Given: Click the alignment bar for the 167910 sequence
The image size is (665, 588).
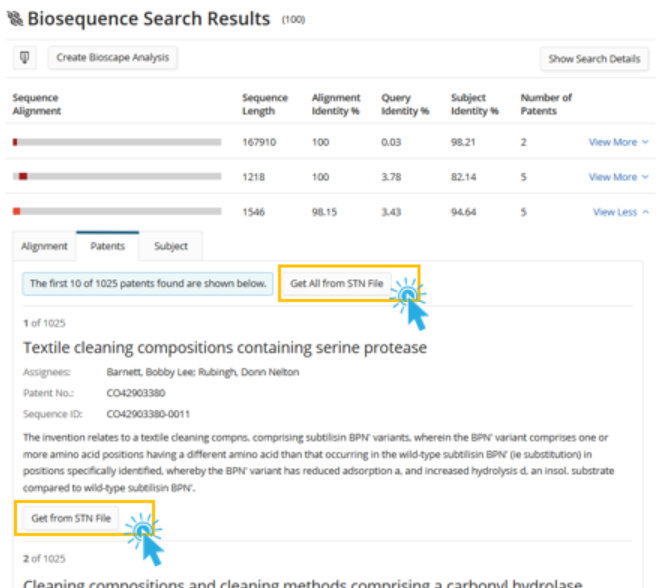Looking at the screenshot, I should tap(116, 142).
